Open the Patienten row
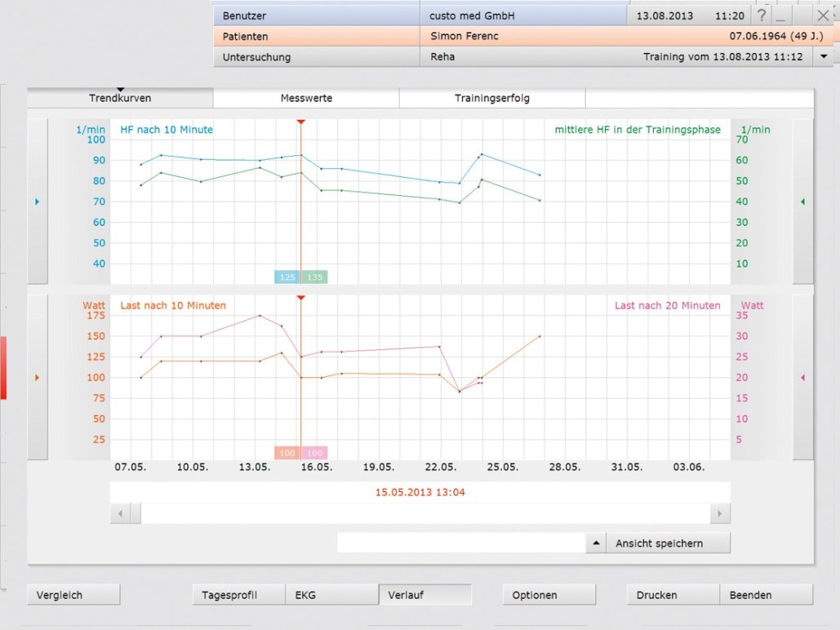The image size is (840, 630). 522,37
